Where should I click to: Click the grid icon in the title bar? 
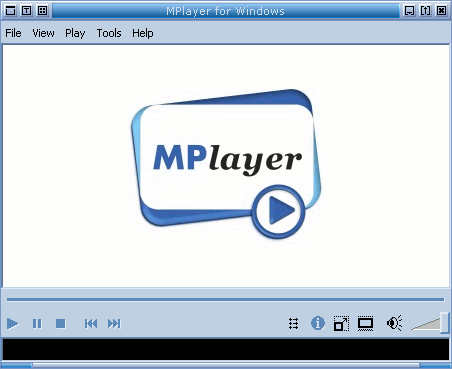point(42,11)
